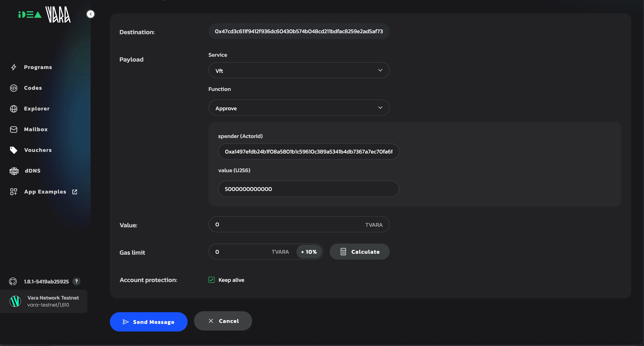
Task: Click the dDNS icon in sidebar
Action: pyautogui.click(x=14, y=171)
